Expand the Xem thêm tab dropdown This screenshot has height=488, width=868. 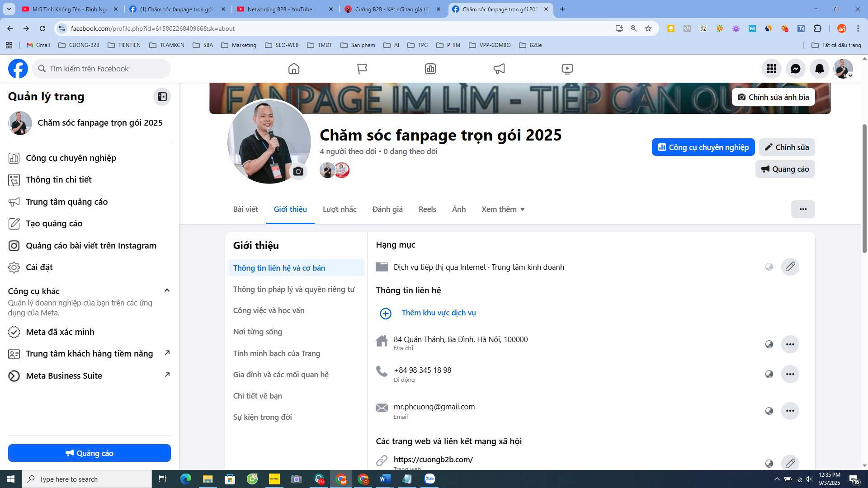(503, 209)
